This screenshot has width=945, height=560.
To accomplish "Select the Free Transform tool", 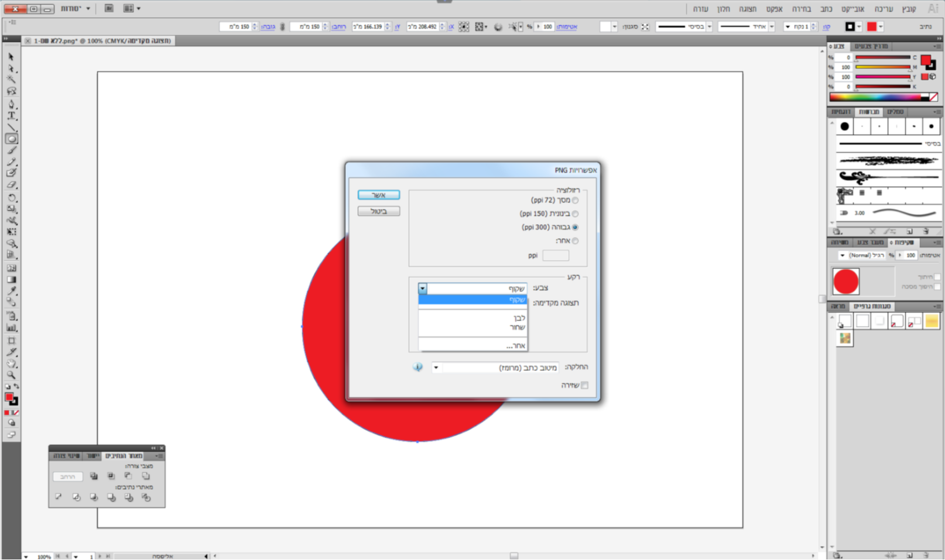I will click(x=11, y=232).
